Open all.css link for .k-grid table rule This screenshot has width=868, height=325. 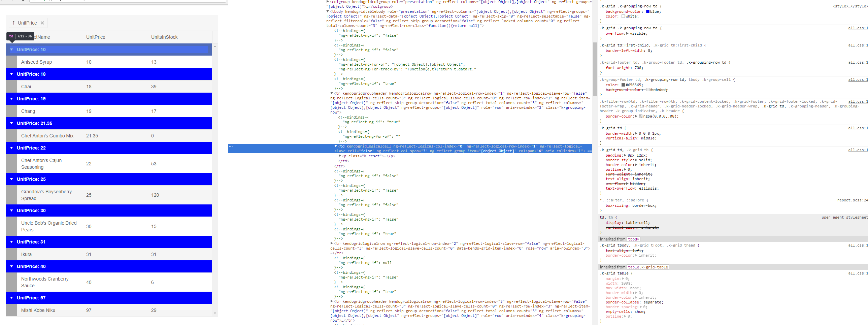(x=858, y=273)
